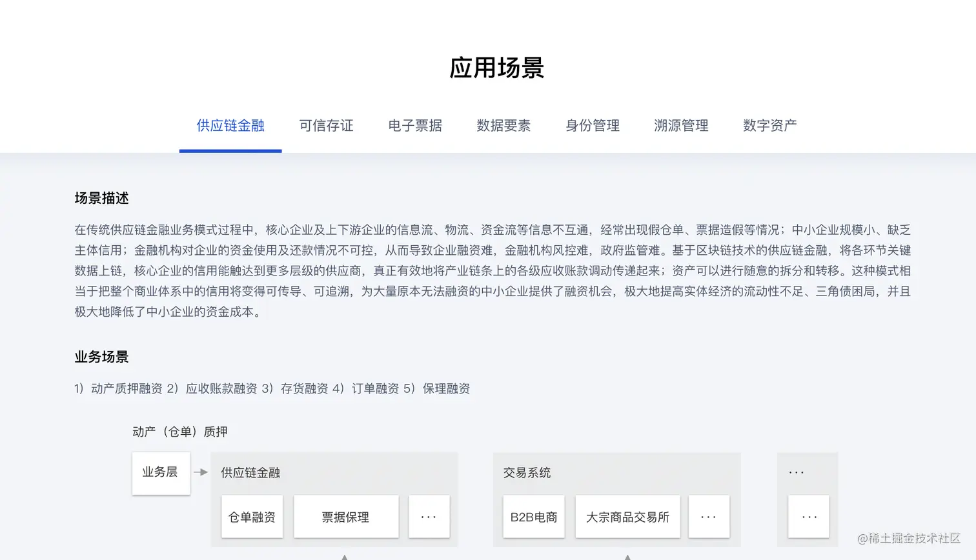The height and width of the screenshot is (560, 976).
Task: Click the 交易系统 group label
Action: 527,472
